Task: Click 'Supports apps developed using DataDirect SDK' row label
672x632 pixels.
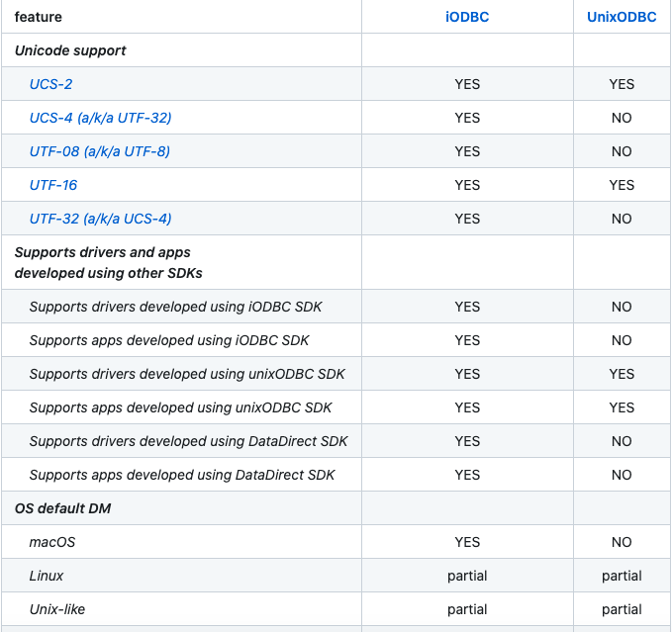Action: 182,475
